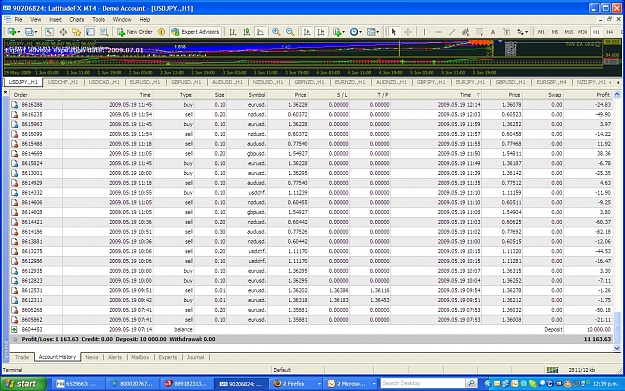Click the New Order button
This screenshot has width=625, height=391.
[x=135, y=32]
